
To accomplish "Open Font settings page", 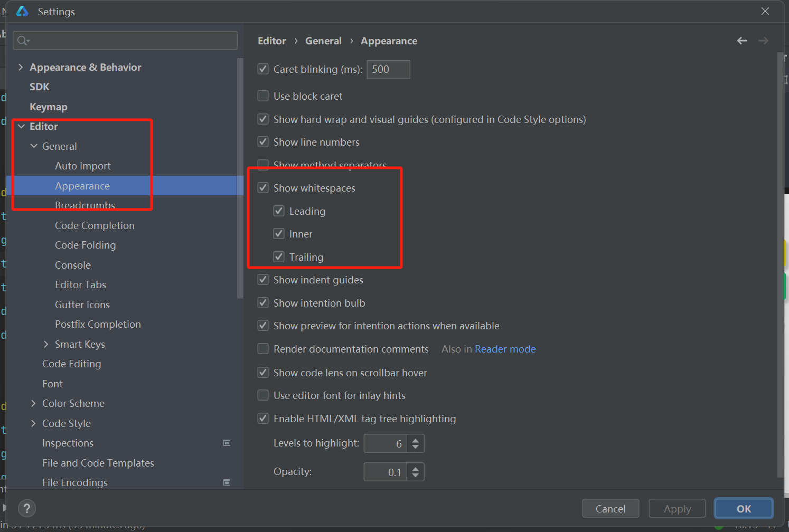I will (x=52, y=384).
